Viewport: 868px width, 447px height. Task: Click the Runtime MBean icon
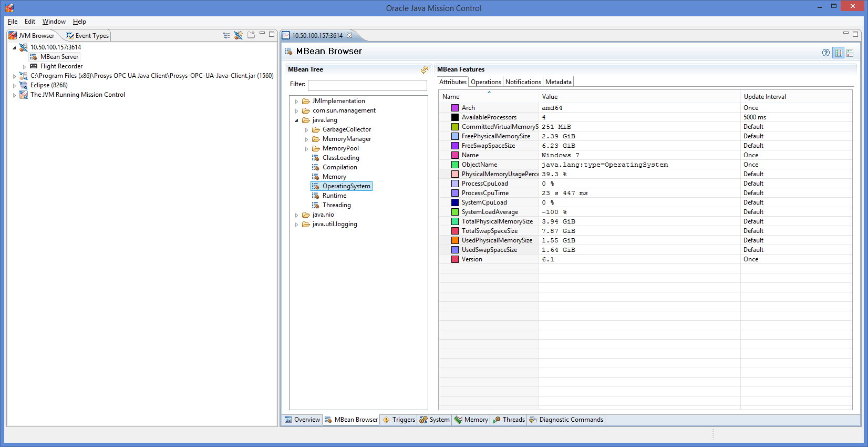tap(316, 196)
